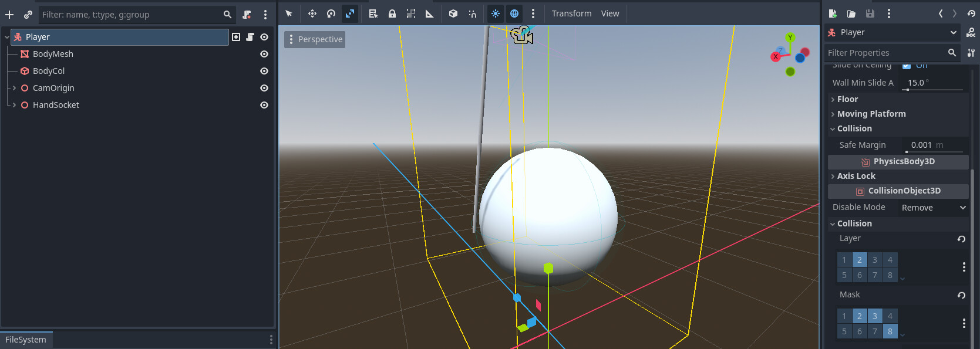
Task: Add a new child node
Action: coord(9,15)
